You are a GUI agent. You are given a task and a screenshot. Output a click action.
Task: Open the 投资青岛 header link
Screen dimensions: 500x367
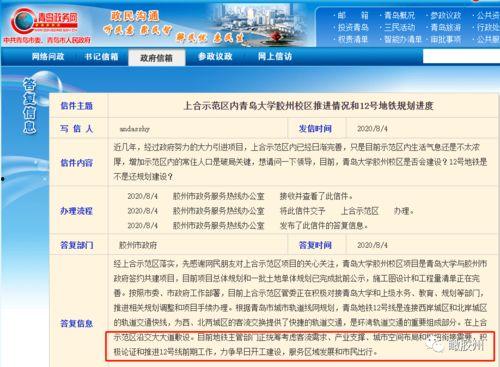353,27
